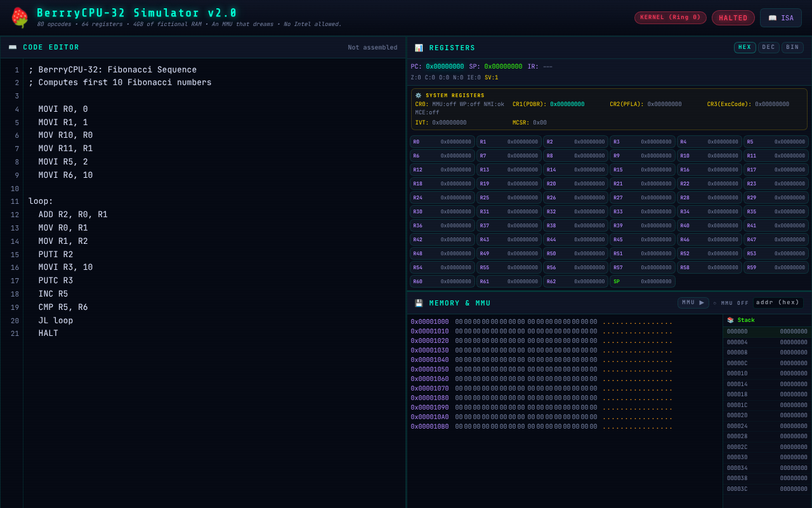Click the 'JL loop' instruction line
The height and width of the screenshot is (508, 812).
56,321
